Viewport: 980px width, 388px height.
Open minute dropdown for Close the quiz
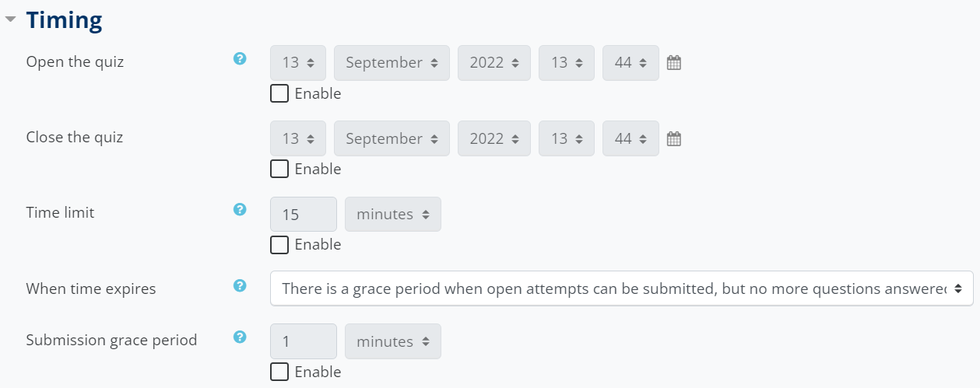tap(630, 139)
